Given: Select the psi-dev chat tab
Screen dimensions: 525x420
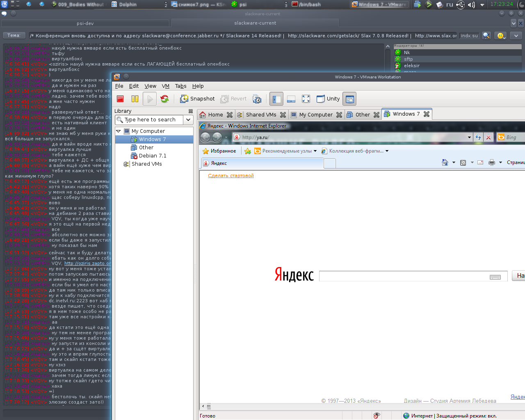Looking at the screenshot, I should [85, 23].
